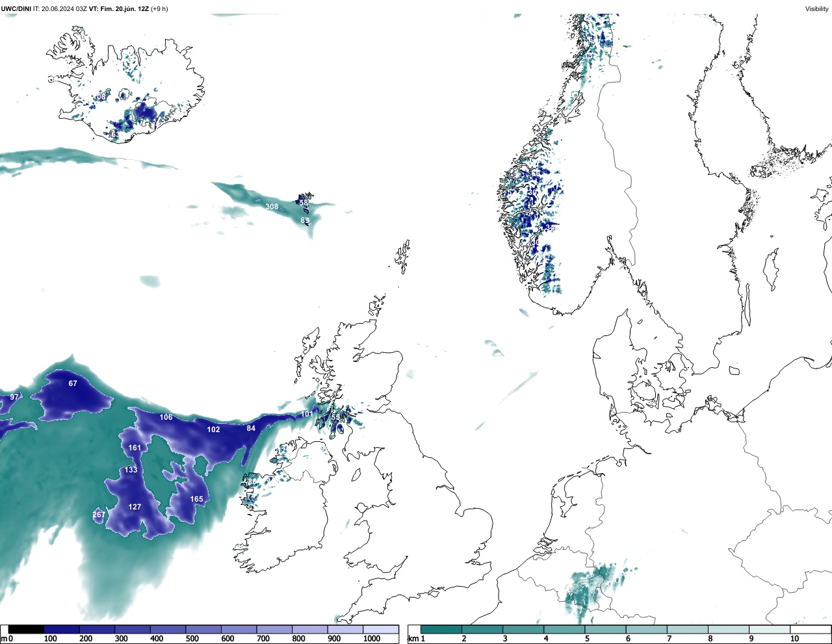832x644 pixels.
Task: Click the visibility value "308" near Faroe Islands
Action: click(272, 207)
